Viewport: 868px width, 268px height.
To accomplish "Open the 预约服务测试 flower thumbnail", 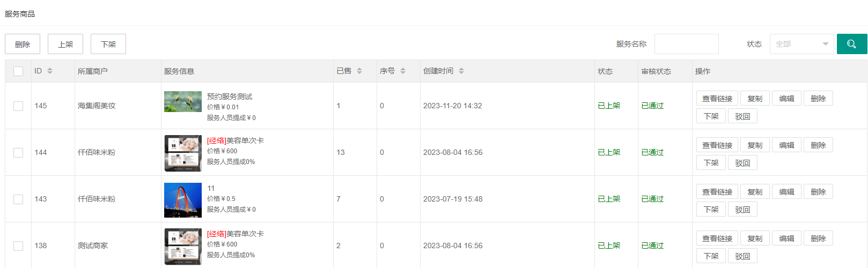I will pos(182,101).
